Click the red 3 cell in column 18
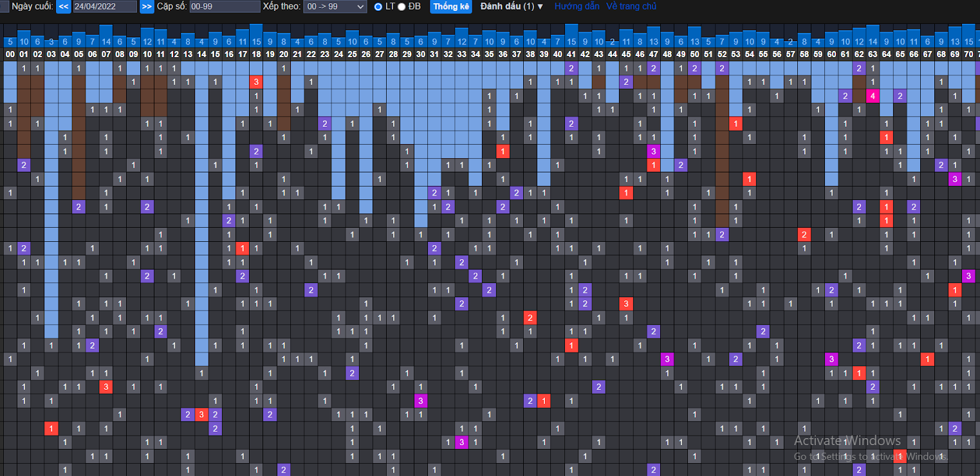Screen dimensions: 980x476 click(256, 82)
